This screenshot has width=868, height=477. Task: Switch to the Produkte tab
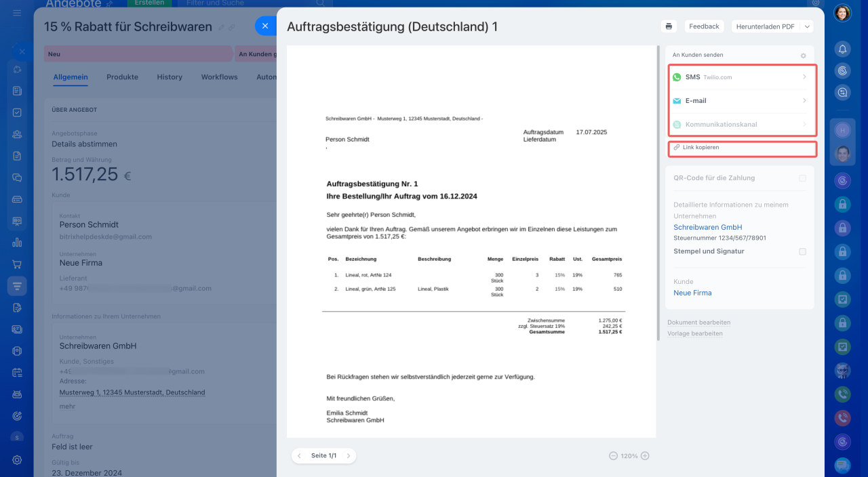tap(122, 77)
